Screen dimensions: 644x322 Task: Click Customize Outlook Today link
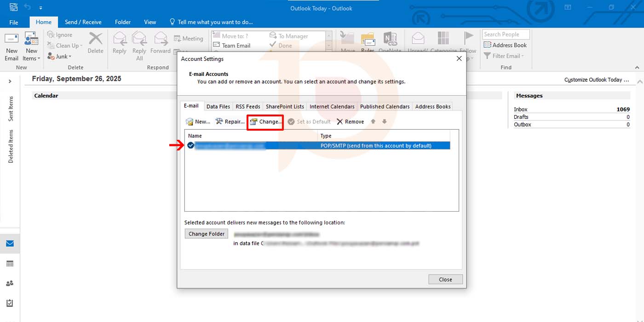click(596, 80)
